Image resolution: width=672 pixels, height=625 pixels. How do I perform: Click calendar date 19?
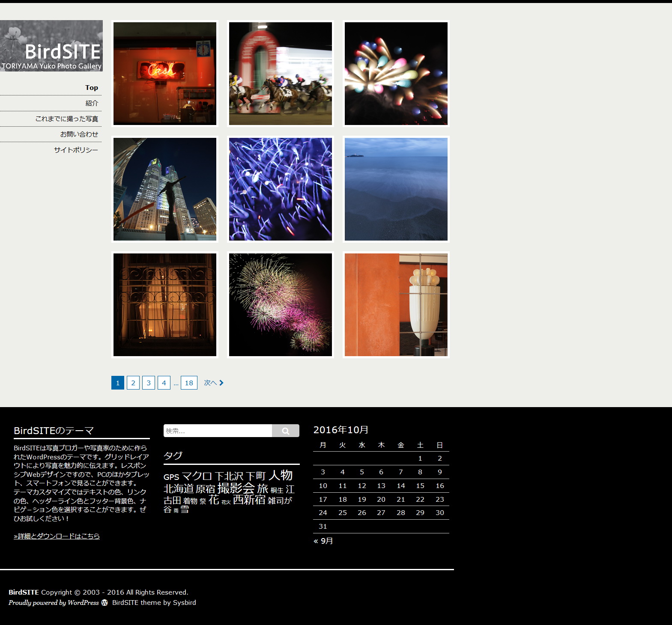click(x=362, y=499)
